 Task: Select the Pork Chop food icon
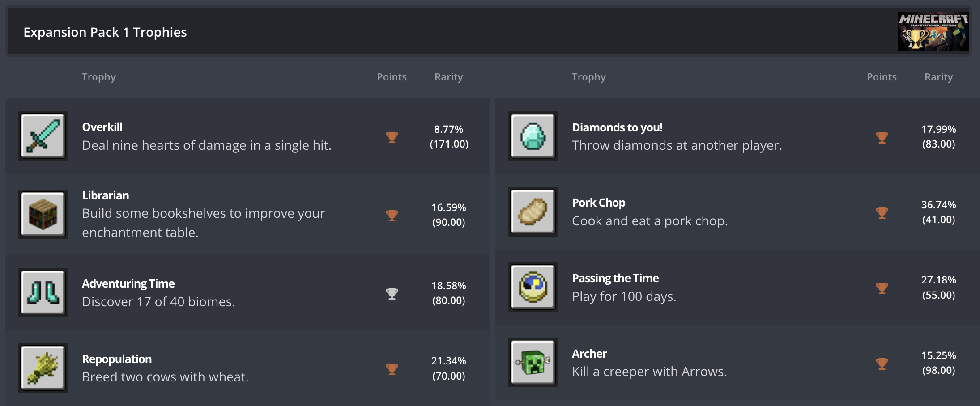533,211
